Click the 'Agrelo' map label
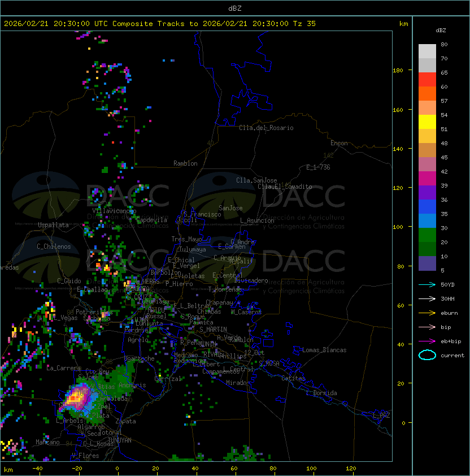 click(x=138, y=340)
